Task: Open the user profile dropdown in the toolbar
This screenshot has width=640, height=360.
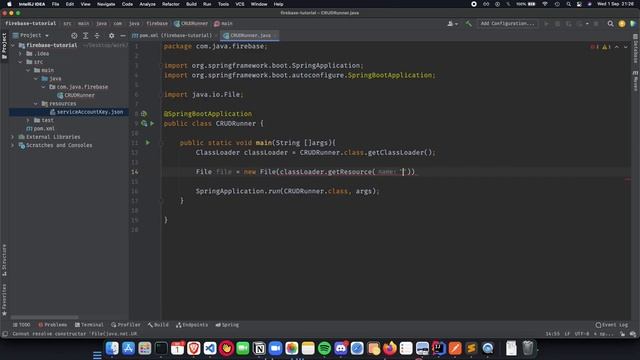Action: [x=452, y=24]
